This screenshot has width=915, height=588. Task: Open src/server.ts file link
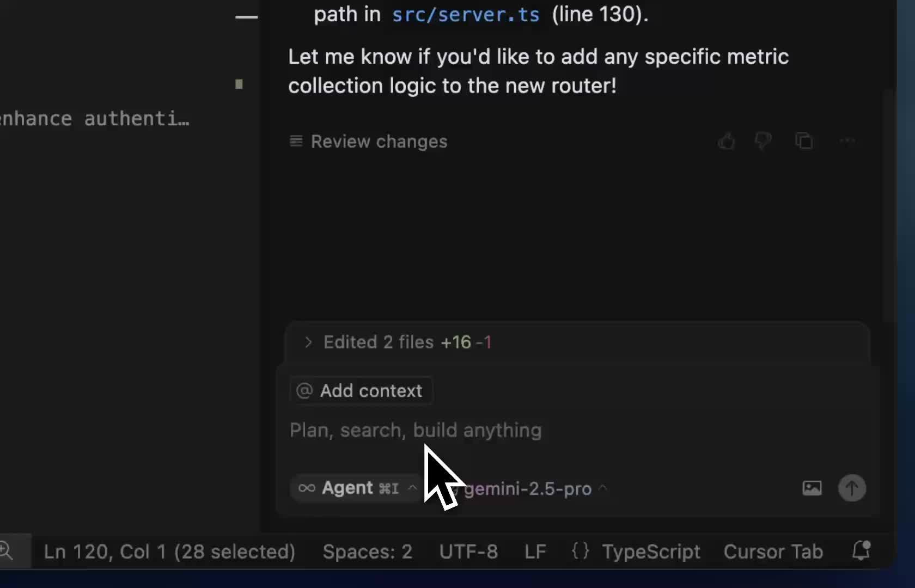[465, 15]
